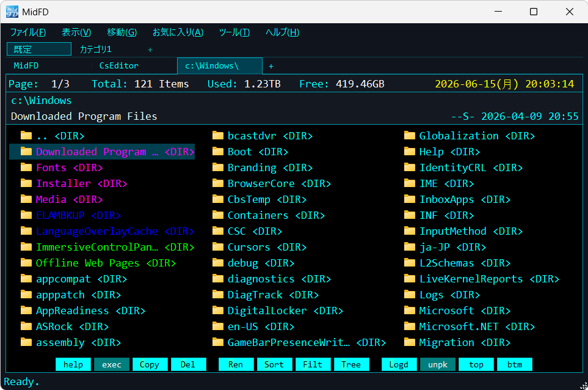Click the folder icon beside en-US
This screenshot has width=588, height=390.
[218, 326]
